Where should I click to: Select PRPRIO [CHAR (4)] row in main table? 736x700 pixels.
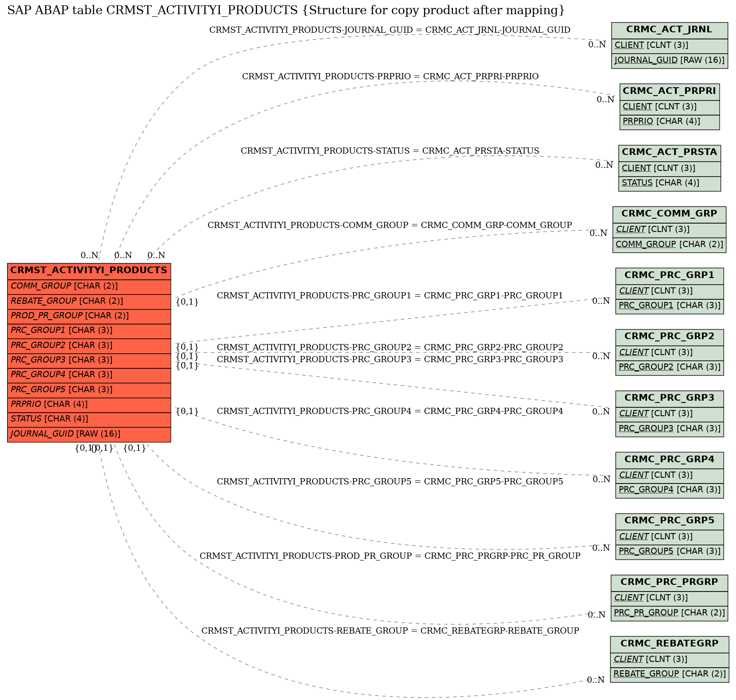click(89, 405)
